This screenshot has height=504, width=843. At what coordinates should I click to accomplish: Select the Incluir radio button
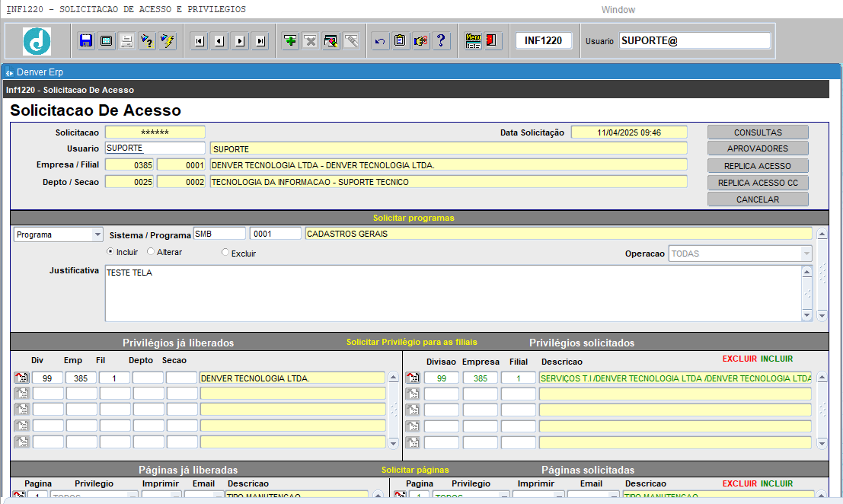click(110, 251)
